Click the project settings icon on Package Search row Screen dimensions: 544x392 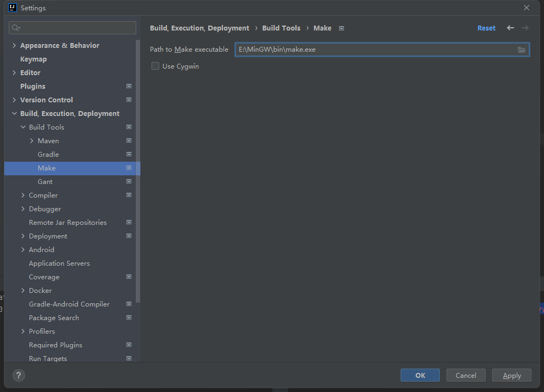tap(129, 318)
